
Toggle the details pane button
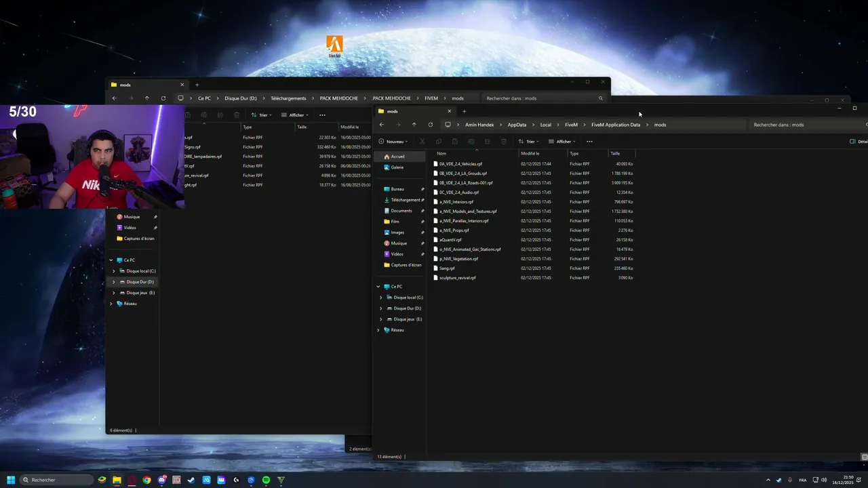point(859,142)
